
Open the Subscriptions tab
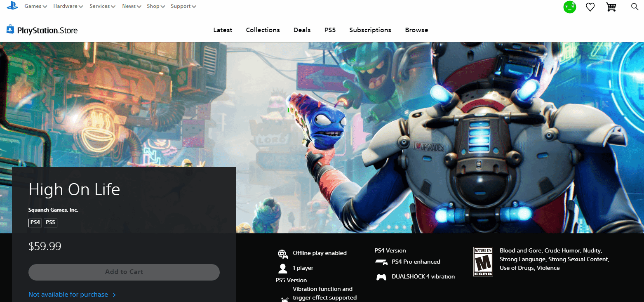(370, 30)
